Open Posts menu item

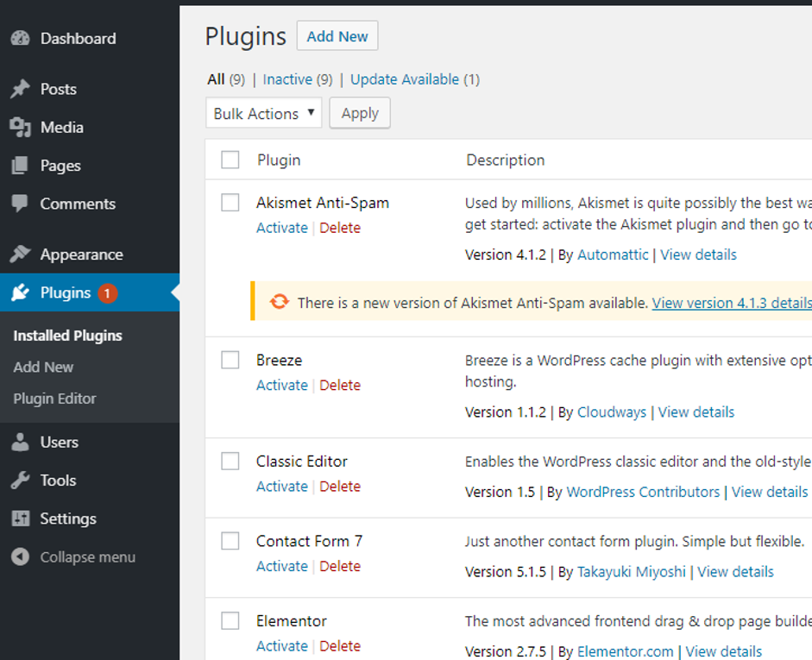click(x=59, y=89)
